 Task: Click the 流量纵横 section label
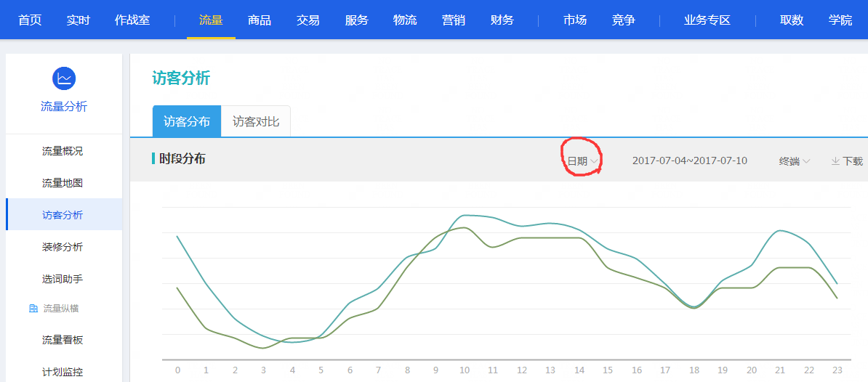[61, 309]
